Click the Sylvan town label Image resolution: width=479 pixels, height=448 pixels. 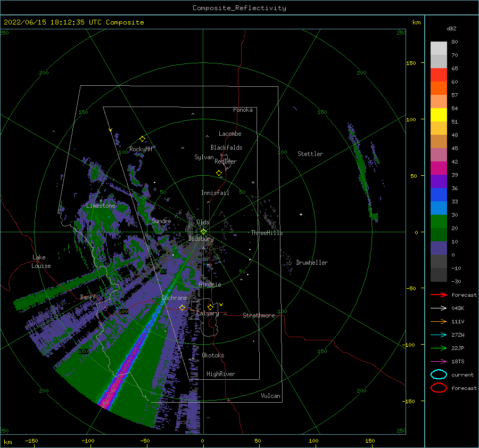(204, 157)
